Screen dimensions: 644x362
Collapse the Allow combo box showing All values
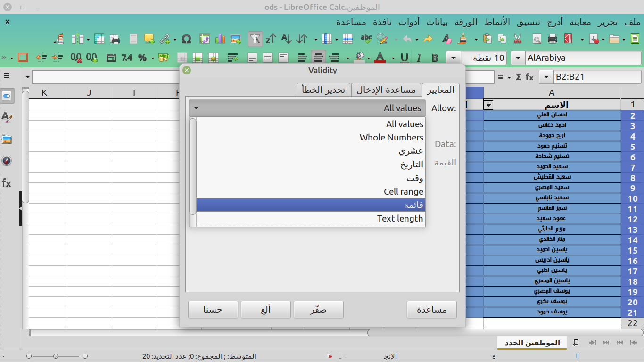[307, 108]
